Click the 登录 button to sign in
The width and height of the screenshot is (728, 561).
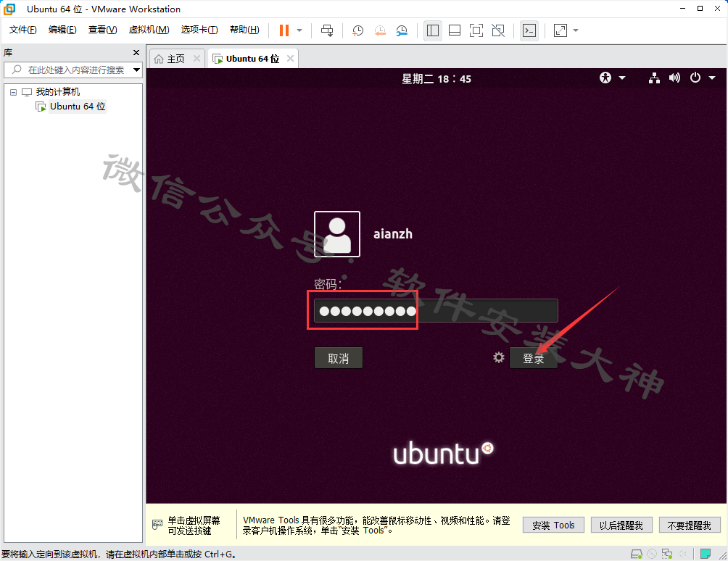pyautogui.click(x=534, y=358)
